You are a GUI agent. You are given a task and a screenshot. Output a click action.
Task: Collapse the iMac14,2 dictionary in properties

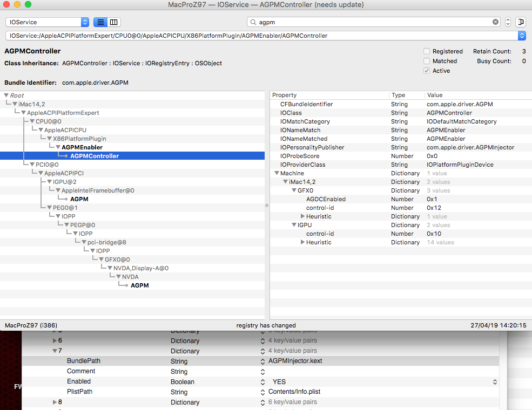(x=285, y=182)
